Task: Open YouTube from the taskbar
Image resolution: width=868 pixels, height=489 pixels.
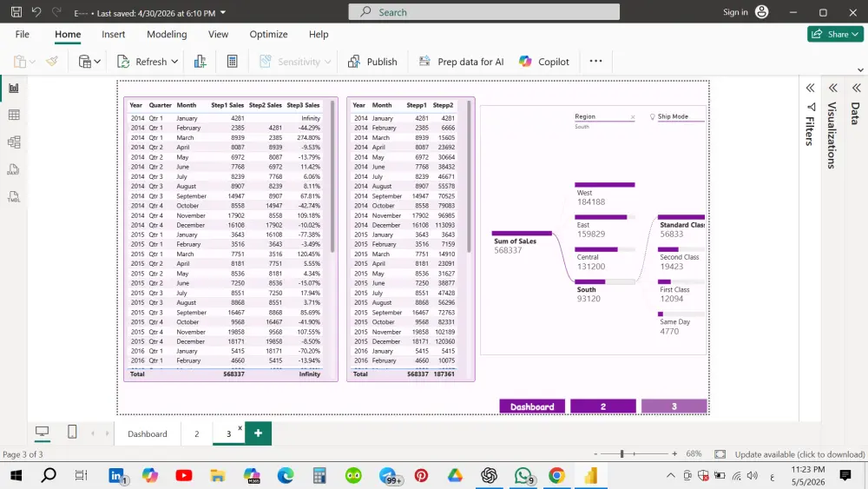Action: [x=184, y=476]
